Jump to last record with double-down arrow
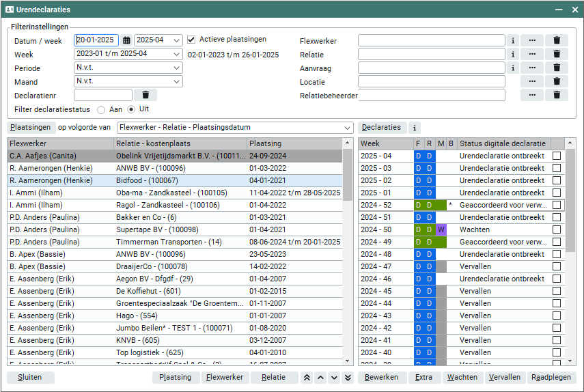This screenshot has width=584, height=392. coord(348,378)
